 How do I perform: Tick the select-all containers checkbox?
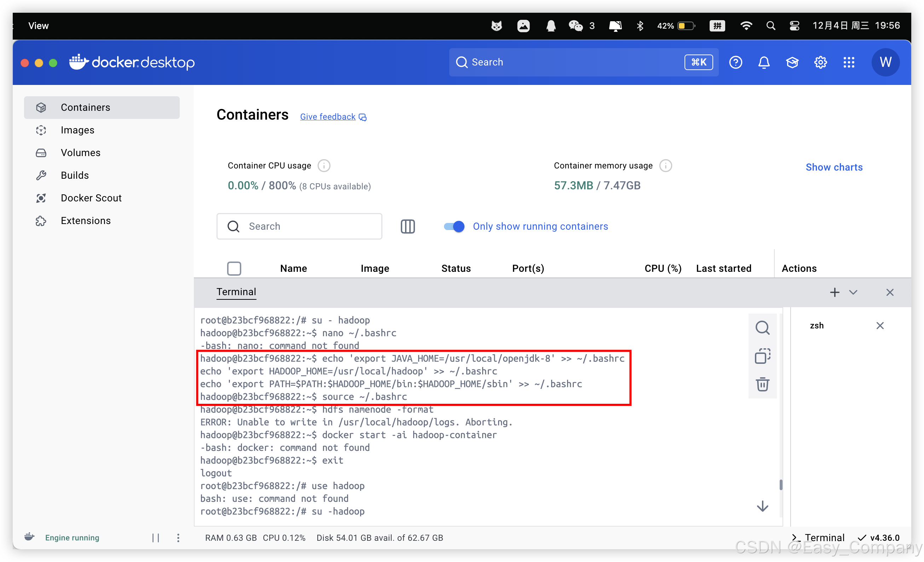click(x=234, y=268)
